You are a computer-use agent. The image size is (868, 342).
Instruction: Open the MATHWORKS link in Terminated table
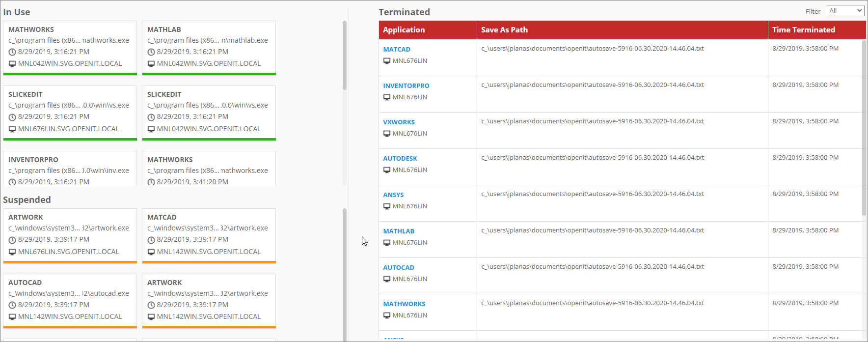click(404, 304)
